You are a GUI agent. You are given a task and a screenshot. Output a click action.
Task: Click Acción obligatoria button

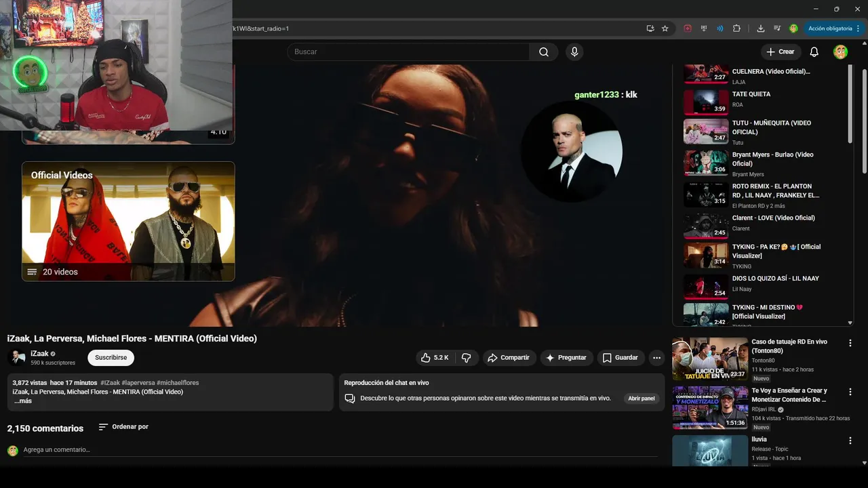[830, 28]
